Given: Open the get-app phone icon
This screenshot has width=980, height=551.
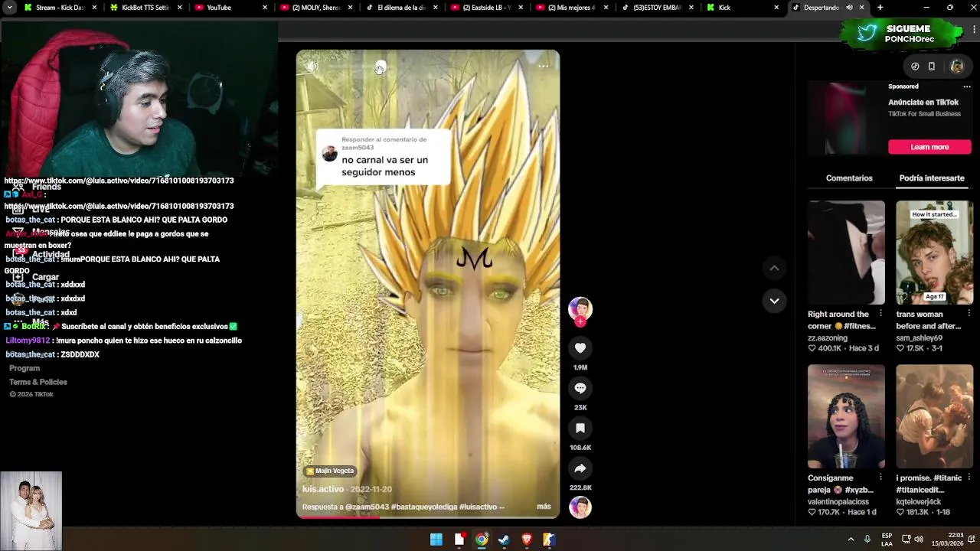Looking at the screenshot, I should 932,67.
